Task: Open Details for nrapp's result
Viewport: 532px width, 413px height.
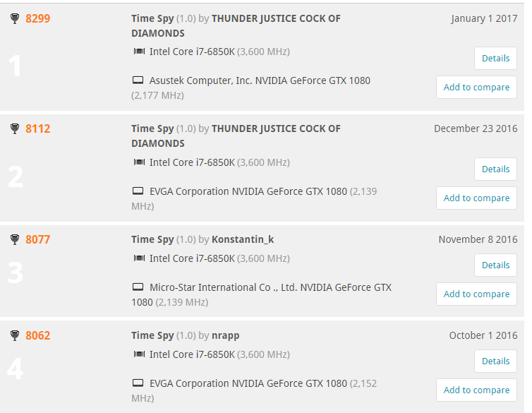Action: pos(495,361)
